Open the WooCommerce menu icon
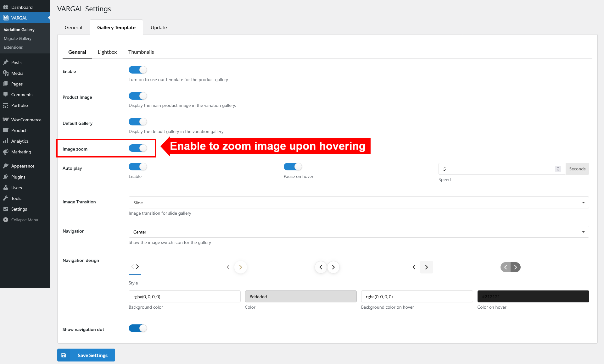 6,119
